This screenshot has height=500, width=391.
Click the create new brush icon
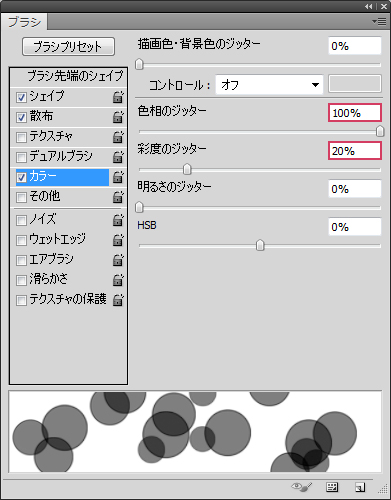(x=360, y=487)
